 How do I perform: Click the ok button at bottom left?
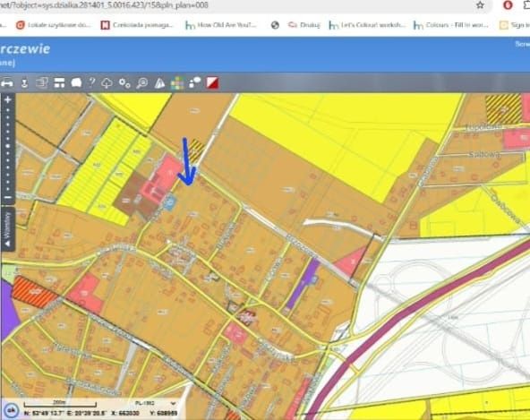click(11, 410)
